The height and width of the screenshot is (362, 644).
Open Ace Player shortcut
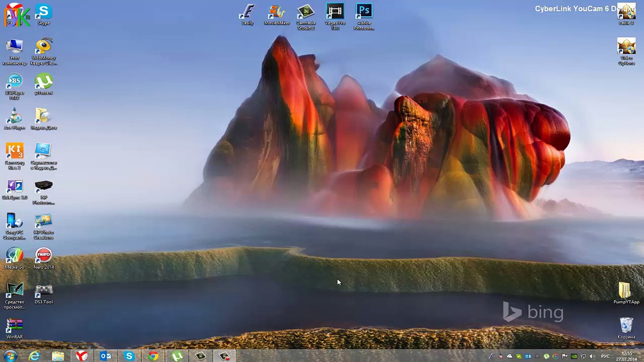[x=14, y=119]
